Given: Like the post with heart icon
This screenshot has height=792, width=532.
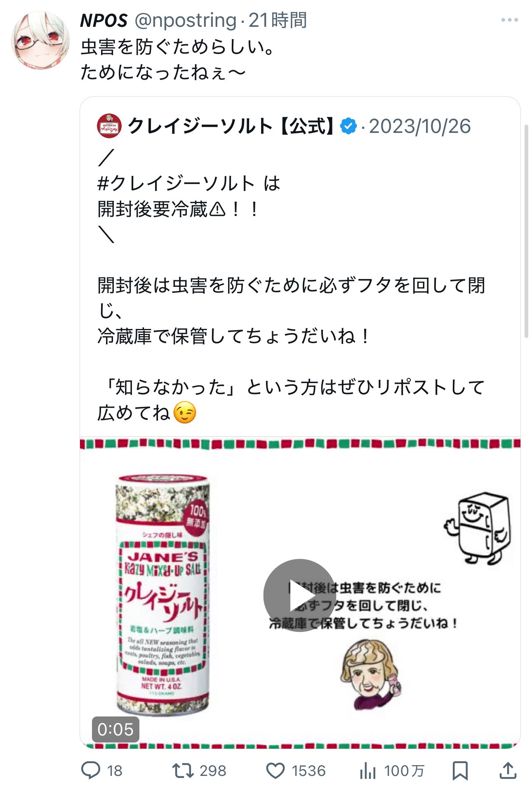Looking at the screenshot, I should point(275,771).
